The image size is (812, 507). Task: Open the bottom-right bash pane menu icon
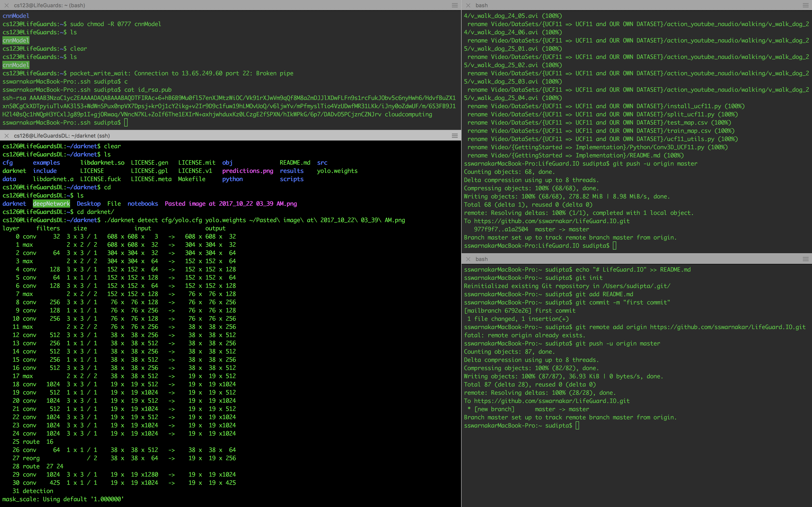pyautogui.click(x=806, y=259)
